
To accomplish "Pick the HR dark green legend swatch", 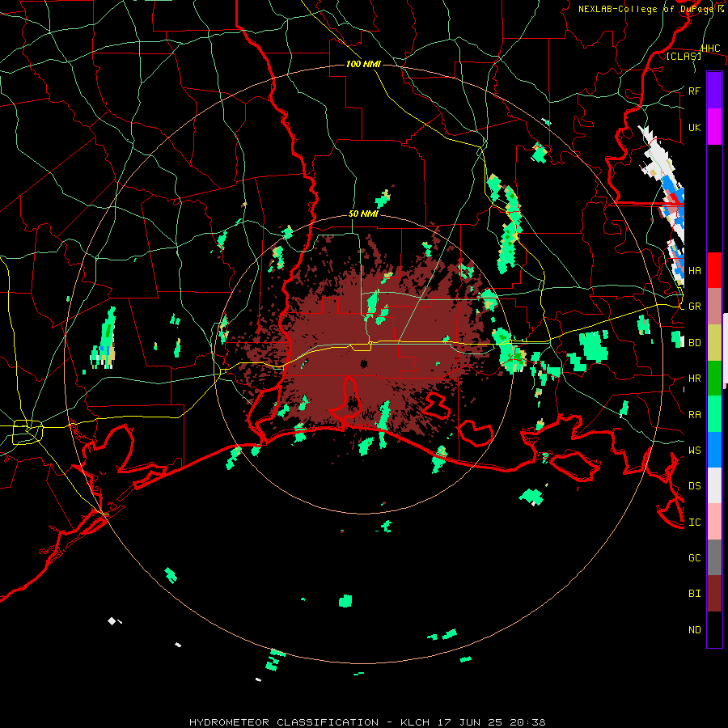I will (714, 379).
